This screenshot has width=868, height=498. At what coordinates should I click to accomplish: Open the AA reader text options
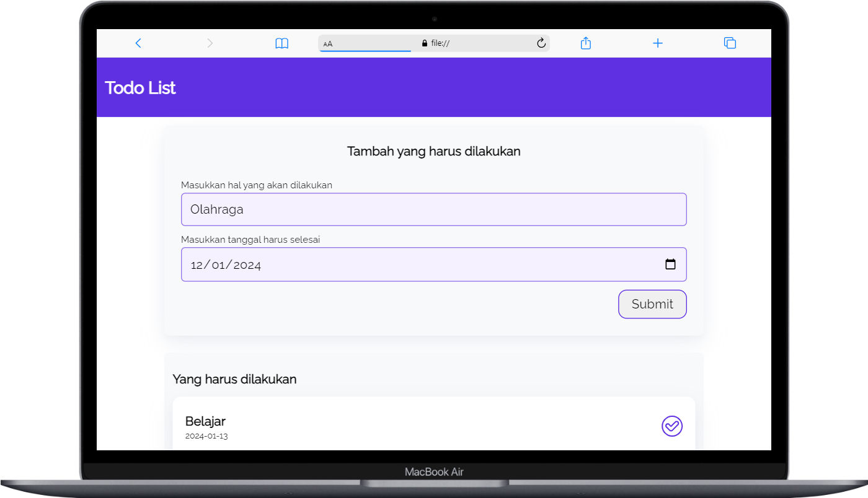point(328,43)
